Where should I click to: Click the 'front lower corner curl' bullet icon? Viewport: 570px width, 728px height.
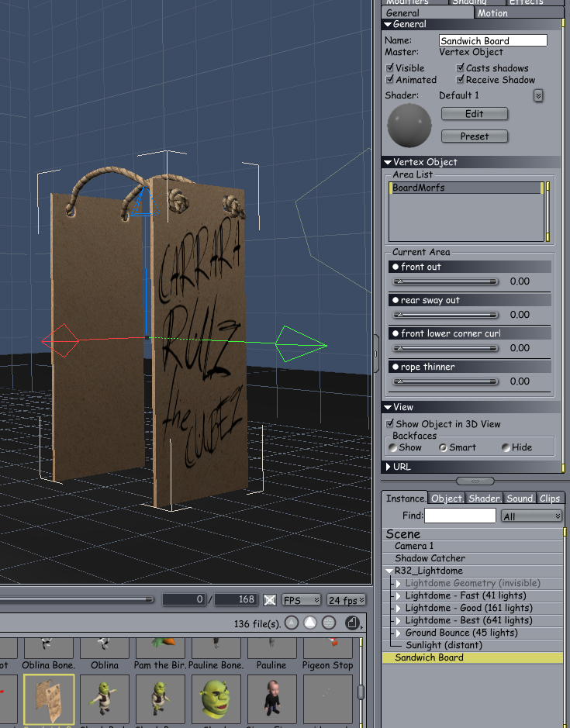click(396, 333)
